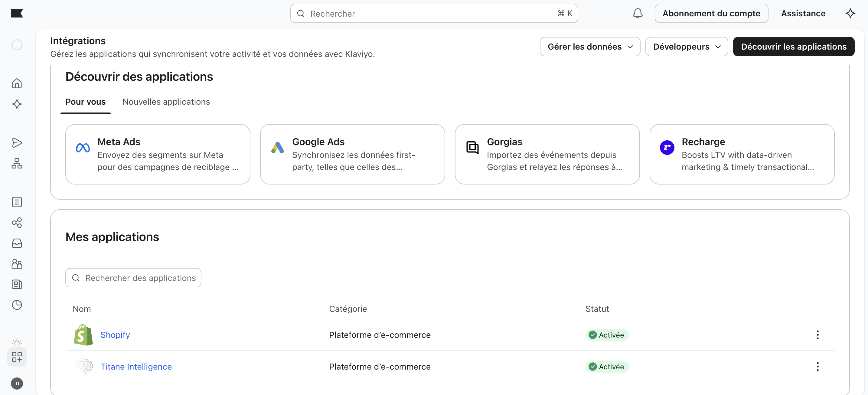The height and width of the screenshot is (395, 868).
Task: Click the Activée status for Shopify
Action: 607,335
